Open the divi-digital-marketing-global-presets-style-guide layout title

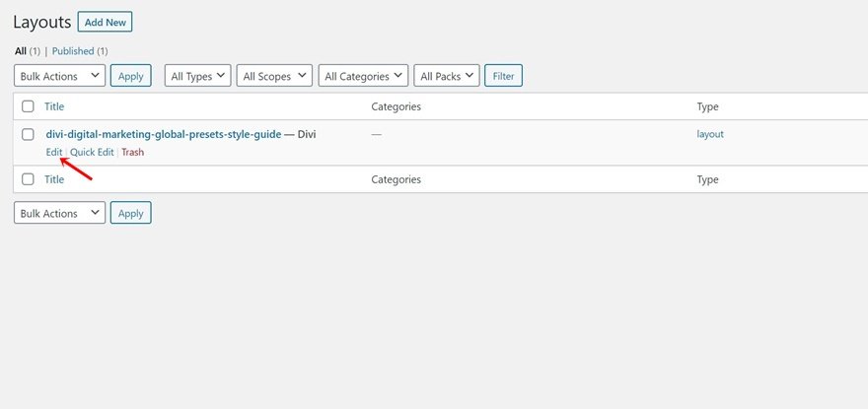click(x=164, y=134)
